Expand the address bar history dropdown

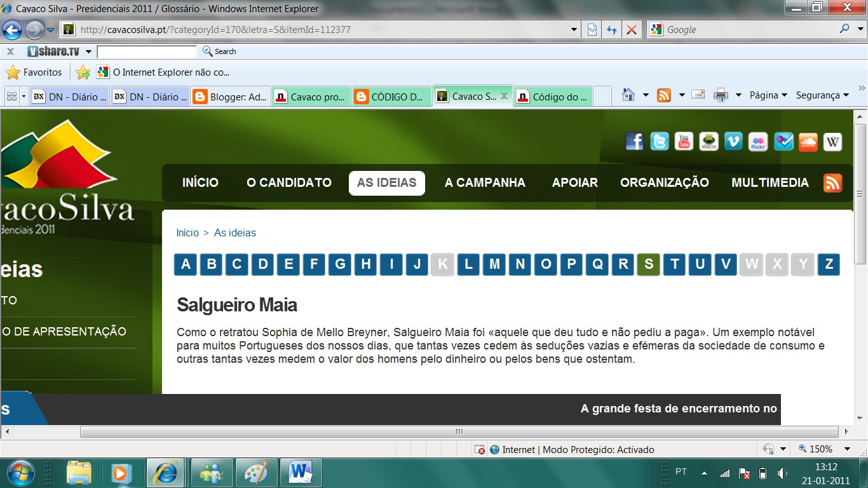click(574, 29)
